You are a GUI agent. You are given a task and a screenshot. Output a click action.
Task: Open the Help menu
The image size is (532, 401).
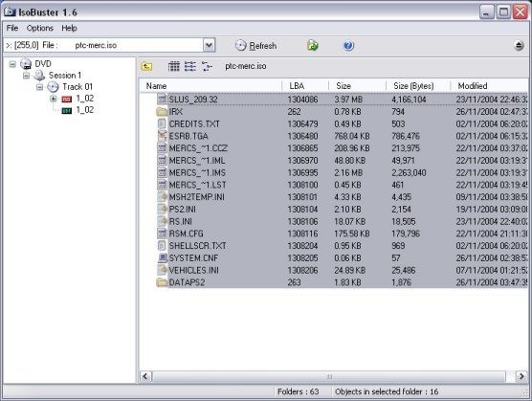pos(69,28)
